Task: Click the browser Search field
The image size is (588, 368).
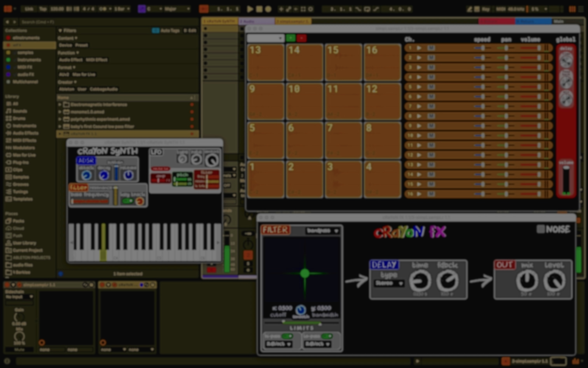Action: (109, 22)
